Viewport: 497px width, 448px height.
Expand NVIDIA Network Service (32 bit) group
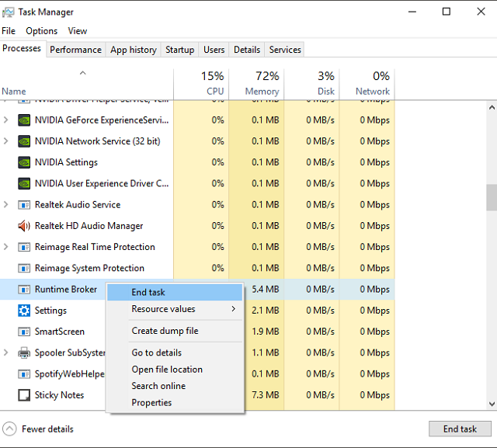(x=5, y=141)
